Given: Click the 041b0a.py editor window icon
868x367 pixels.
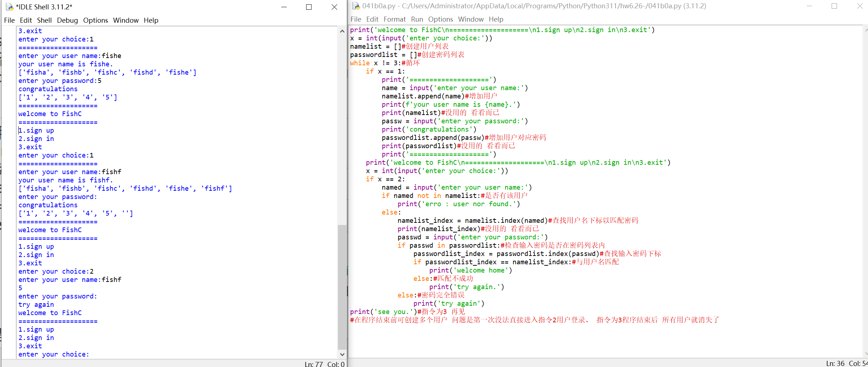Looking at the screenshot, I should tap(356, 6).
